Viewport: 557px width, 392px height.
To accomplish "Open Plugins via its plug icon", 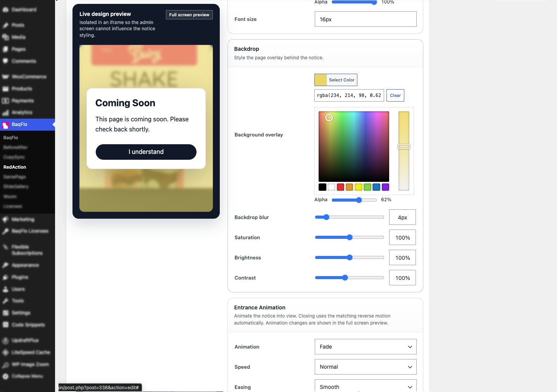I will tap(5, 277).
